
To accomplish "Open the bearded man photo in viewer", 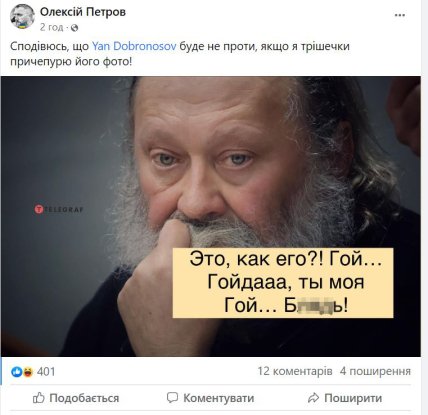I will click(211, 217).
